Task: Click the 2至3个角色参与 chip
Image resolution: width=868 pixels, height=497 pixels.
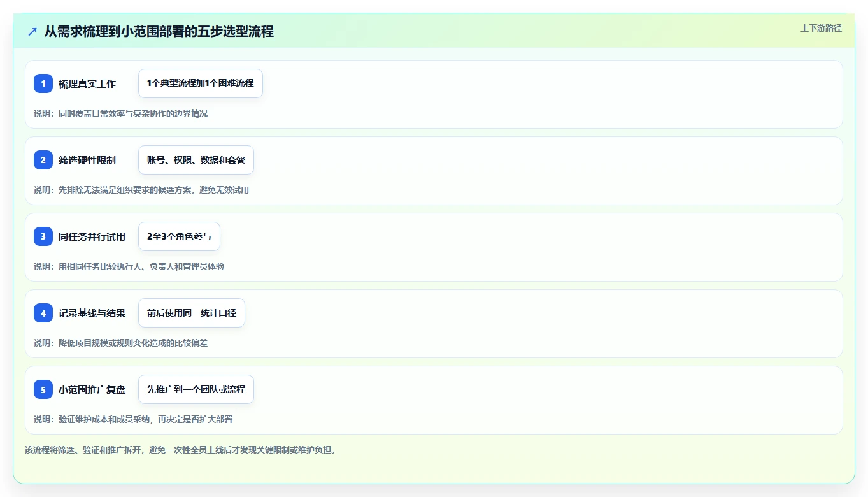Action: click(179, 236)
